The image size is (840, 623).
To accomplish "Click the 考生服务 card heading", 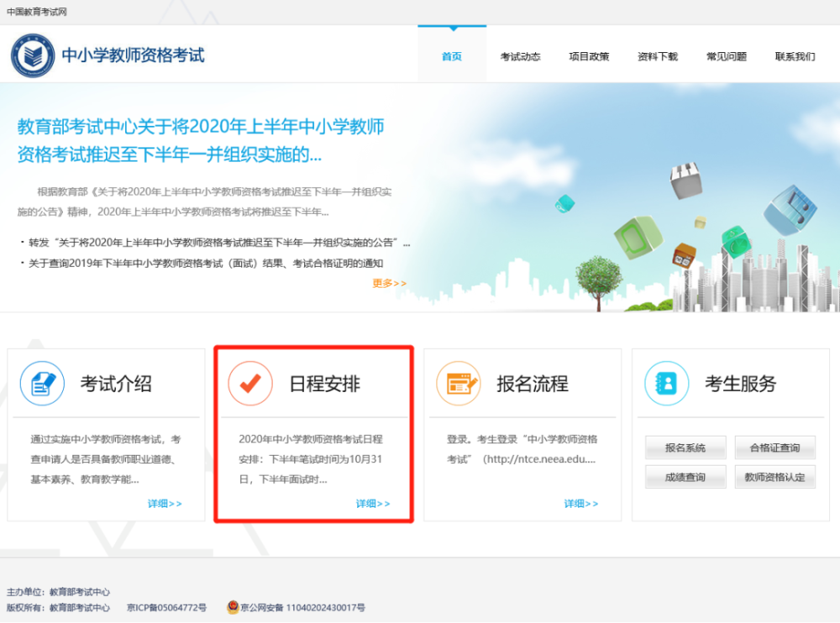I will [740, 384].
